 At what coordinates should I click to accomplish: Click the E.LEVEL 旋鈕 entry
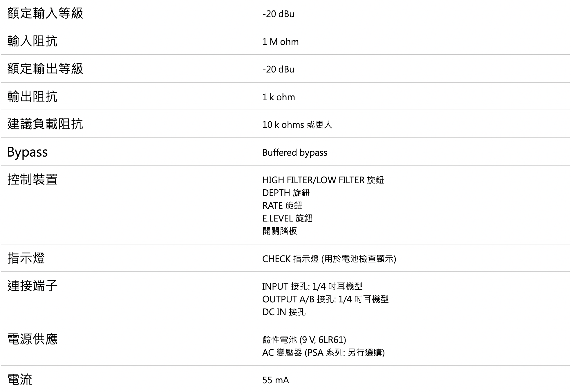point(288,218)
